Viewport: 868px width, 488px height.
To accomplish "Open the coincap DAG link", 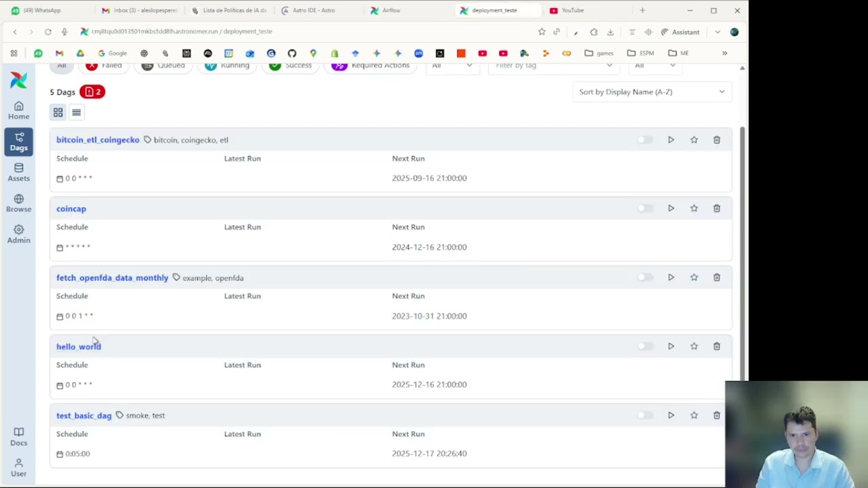I will [x=71, y=209].
